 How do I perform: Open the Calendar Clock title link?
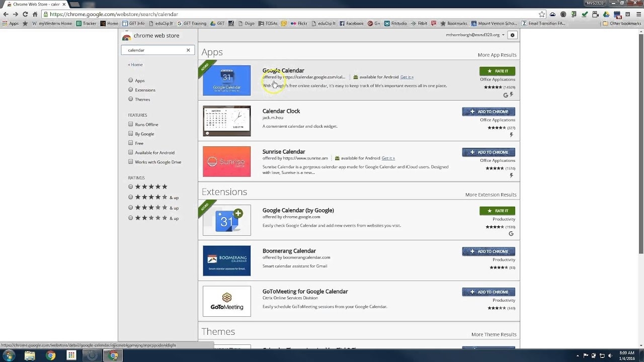[x=281, y=111]
